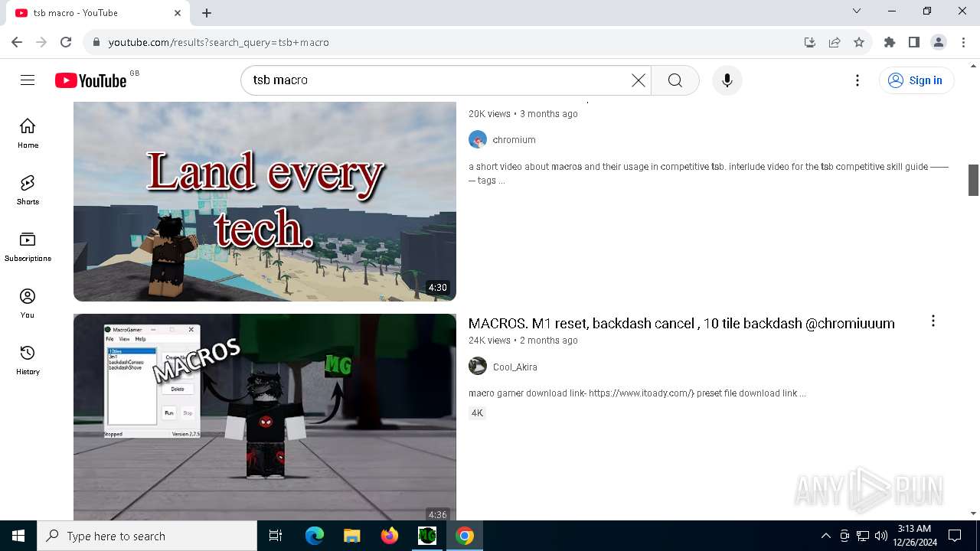Open the Chrome profile avatar
980x551 pixels.
[939, 42]
